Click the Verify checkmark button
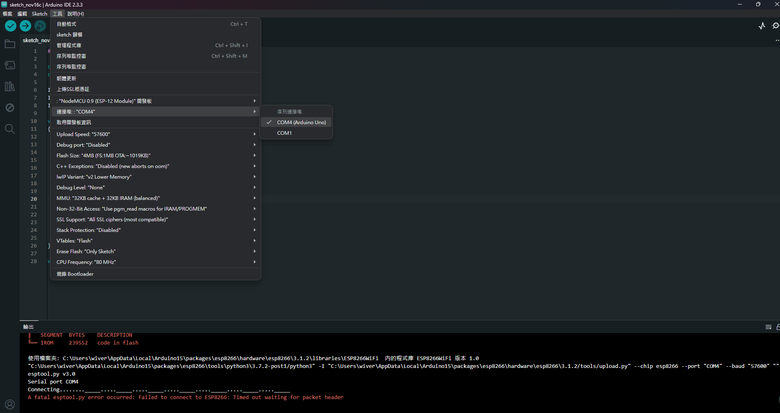The image size is (780, 413). click(x=10, y=25)
